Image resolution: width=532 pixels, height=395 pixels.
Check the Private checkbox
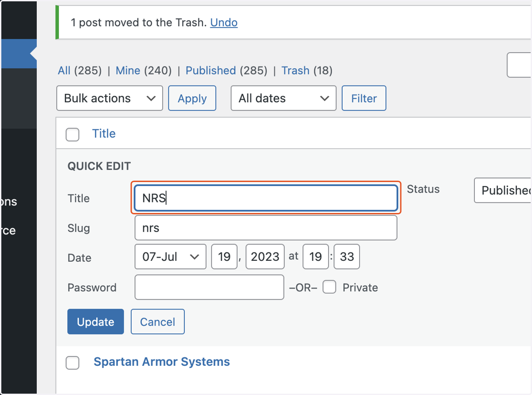point(329,287)
